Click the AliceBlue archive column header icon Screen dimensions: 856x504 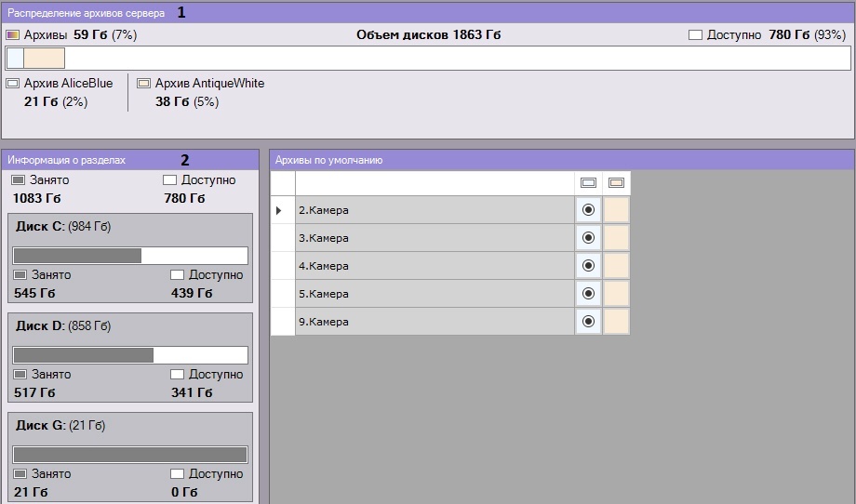pos(588,183)
